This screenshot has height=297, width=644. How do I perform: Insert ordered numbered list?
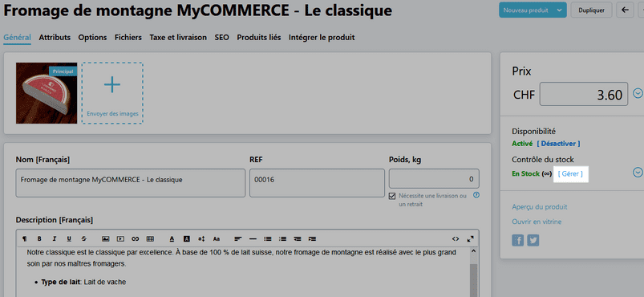282,238
